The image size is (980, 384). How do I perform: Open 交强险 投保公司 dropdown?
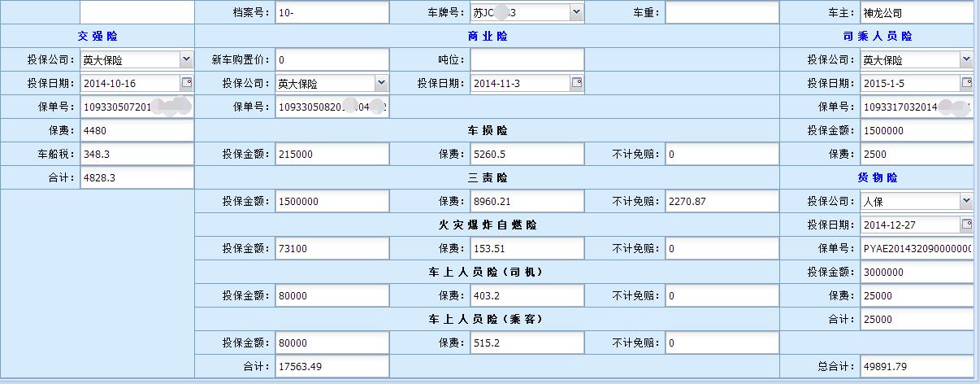coord(186,59)
